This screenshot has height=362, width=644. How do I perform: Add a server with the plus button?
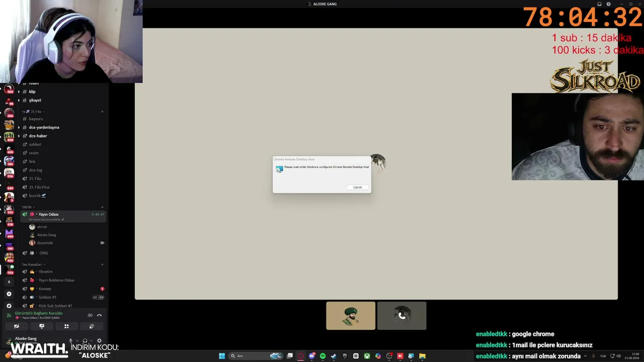tap(9, 294)
